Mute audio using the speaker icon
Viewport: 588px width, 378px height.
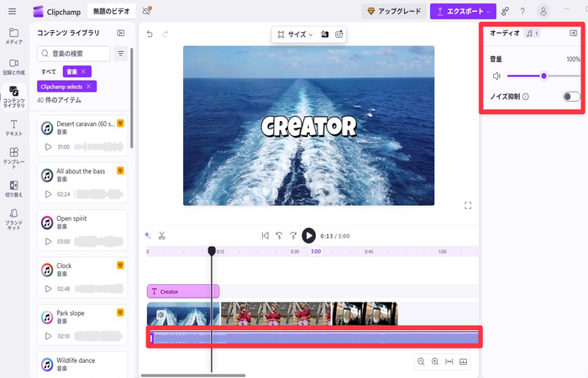(496, 76)
